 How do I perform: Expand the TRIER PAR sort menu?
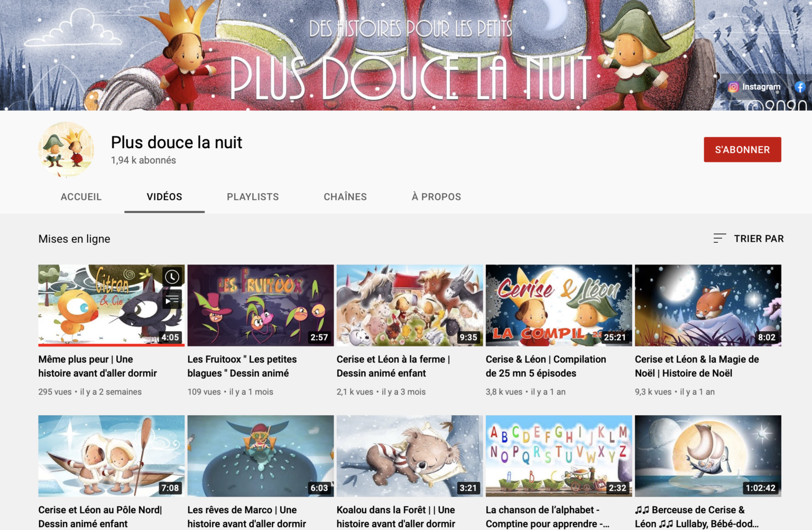tap(758, 239)
